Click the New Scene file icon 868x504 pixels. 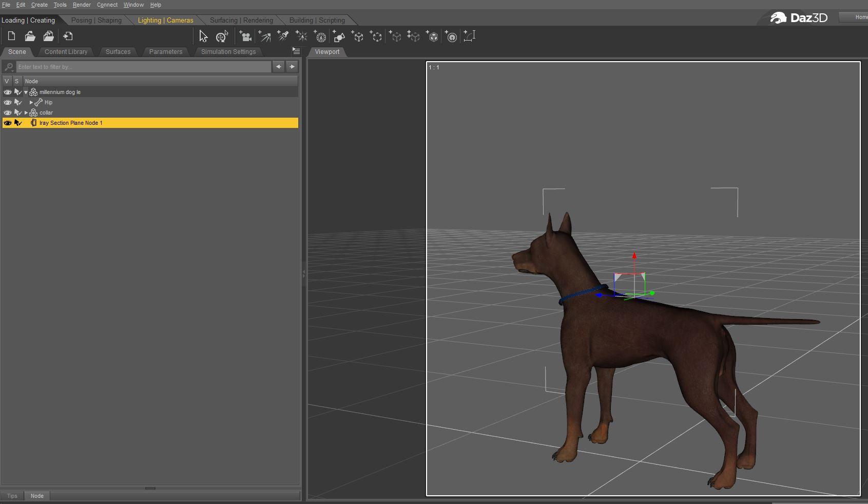11,36
